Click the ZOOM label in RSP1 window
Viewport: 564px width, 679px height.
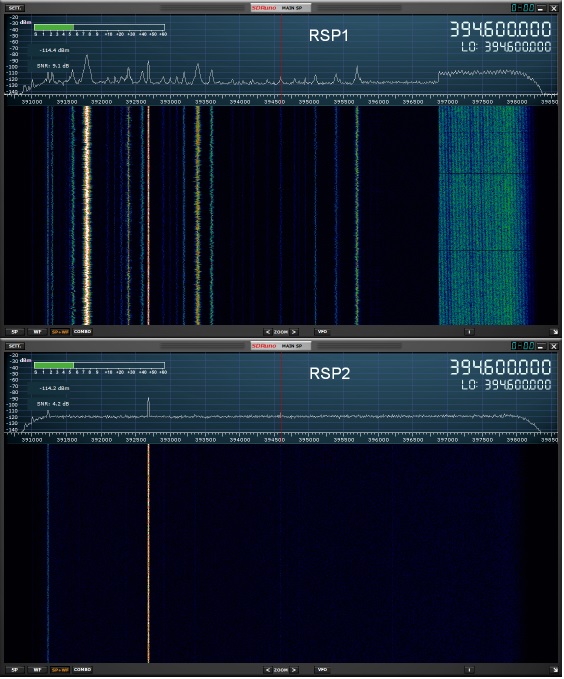coord(281,332)
